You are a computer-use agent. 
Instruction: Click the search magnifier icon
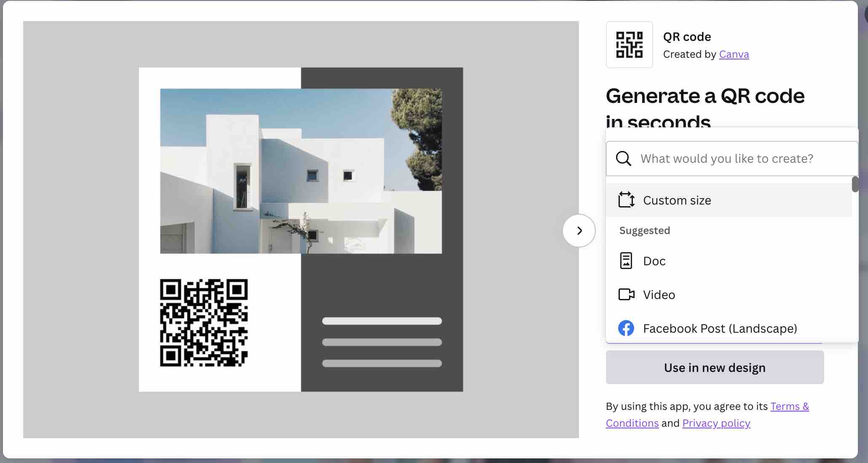click(623, 159)
